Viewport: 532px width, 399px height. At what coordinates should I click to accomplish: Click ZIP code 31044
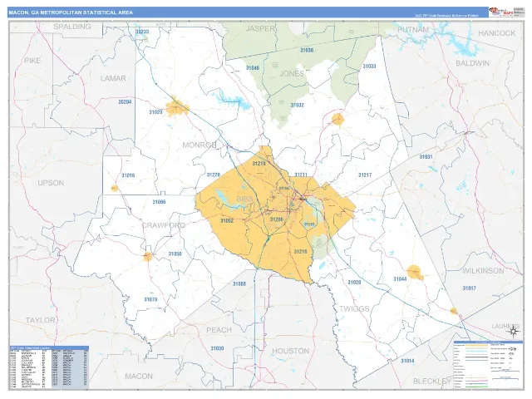[x=400, y=279]
